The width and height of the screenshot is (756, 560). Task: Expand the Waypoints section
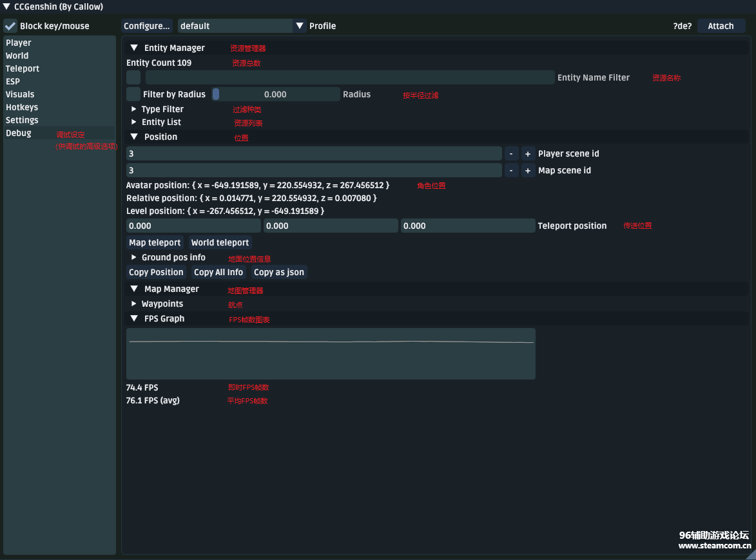[134, 304]
